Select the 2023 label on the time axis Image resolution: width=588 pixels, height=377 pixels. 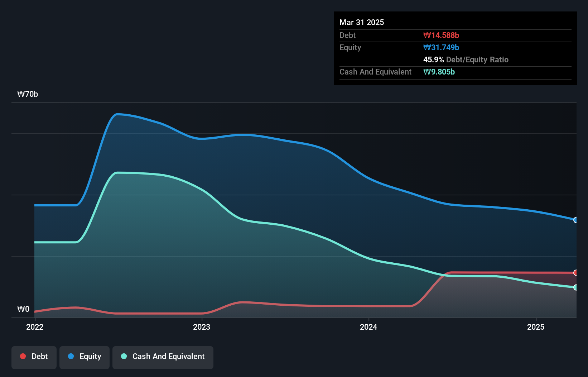click(x=202, y=327)
